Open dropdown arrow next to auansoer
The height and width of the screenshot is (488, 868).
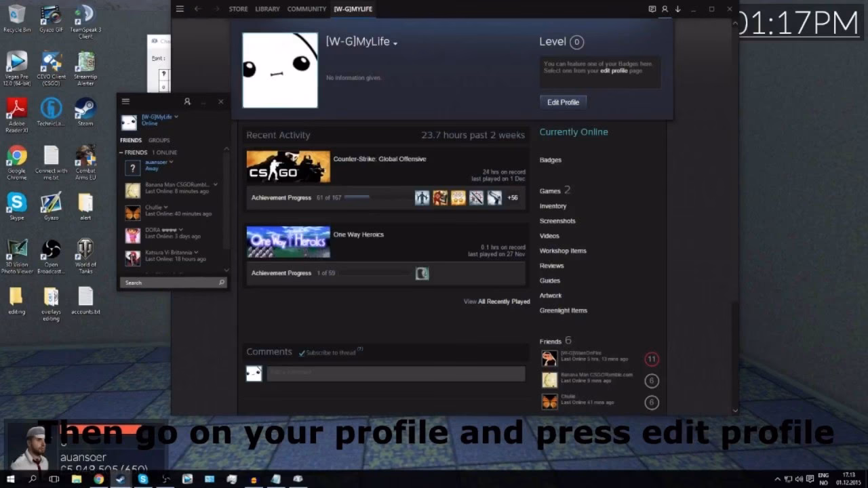(171, 162)
